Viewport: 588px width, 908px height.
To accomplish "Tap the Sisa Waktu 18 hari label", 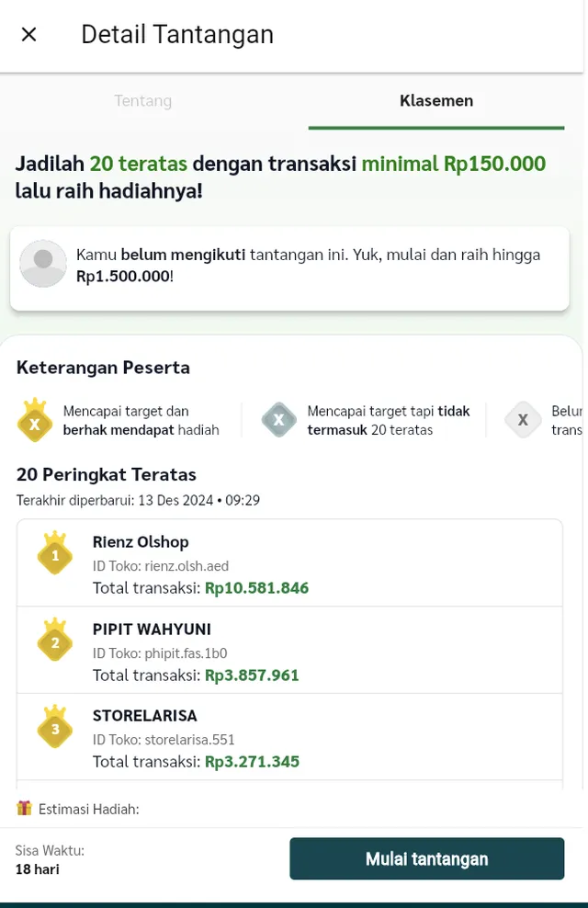I will (x=50, y=859).
